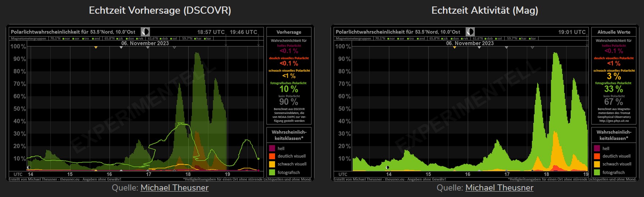Select purple 'hell' swatch in DSCOVR legend
This screenshot has width=644, height=197.
click(x=272, y=148)
